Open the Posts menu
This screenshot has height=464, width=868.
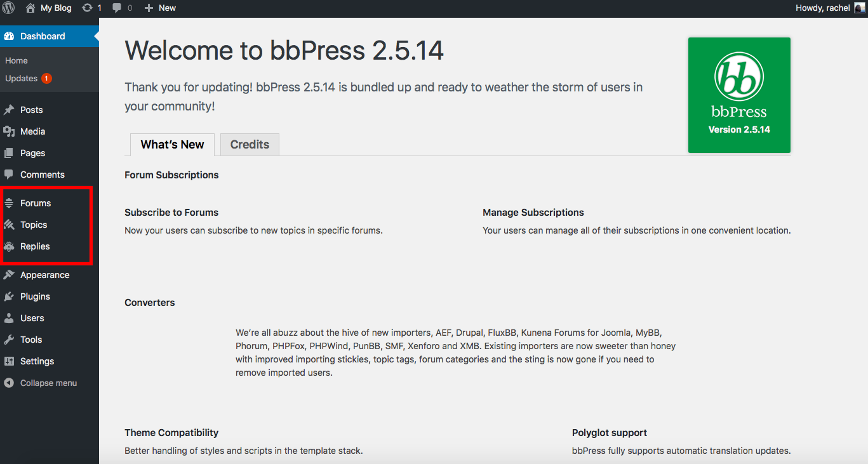pos(50,110)
